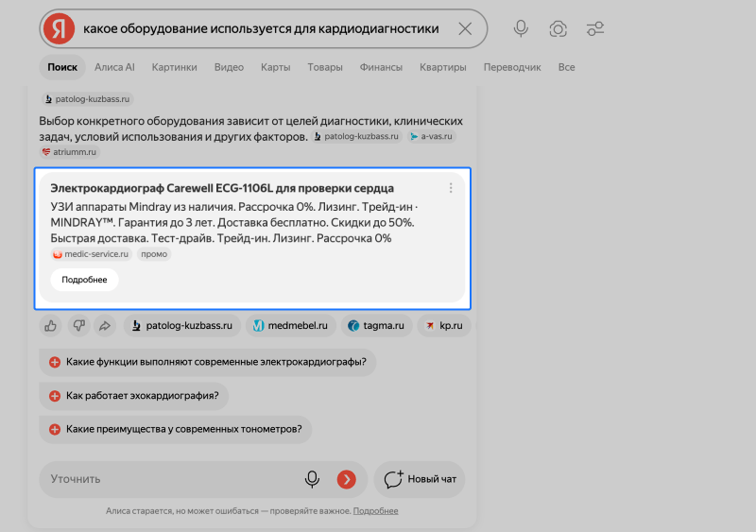Open patolog-kuzbass.ru chip under the answer
This screenshot has height=532, width=756.
pyautogui.click(x=181, y=326)
